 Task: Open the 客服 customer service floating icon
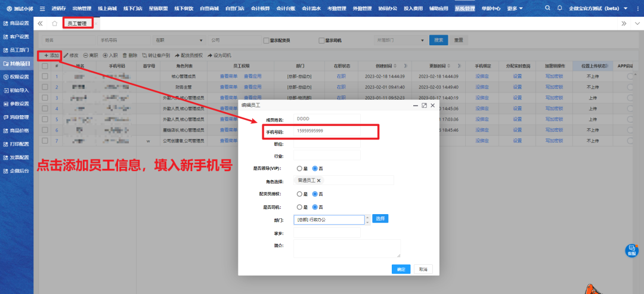click(x=632, y=250)
